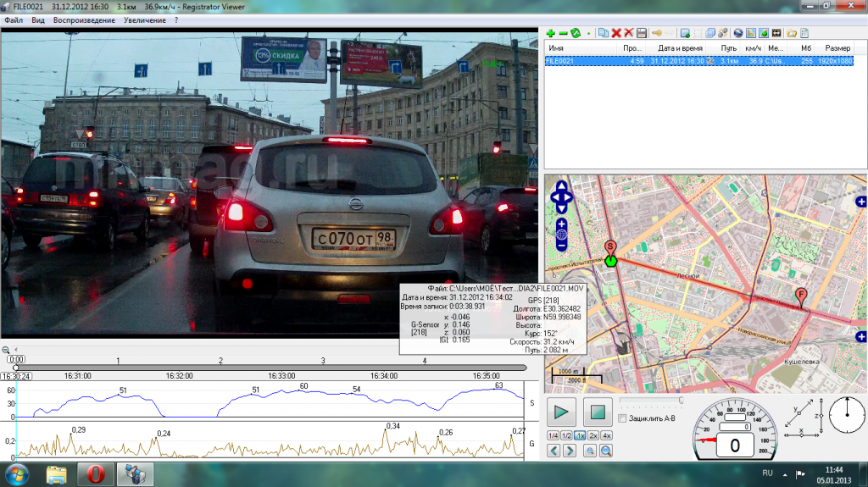Switch playback speed to 1/4
Viewport: 868px width, 487px height.
(553, 435)
